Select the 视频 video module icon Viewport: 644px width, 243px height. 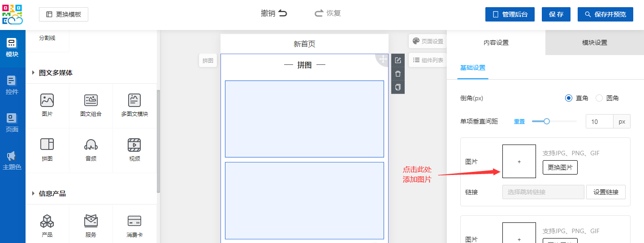pos(134,145)
